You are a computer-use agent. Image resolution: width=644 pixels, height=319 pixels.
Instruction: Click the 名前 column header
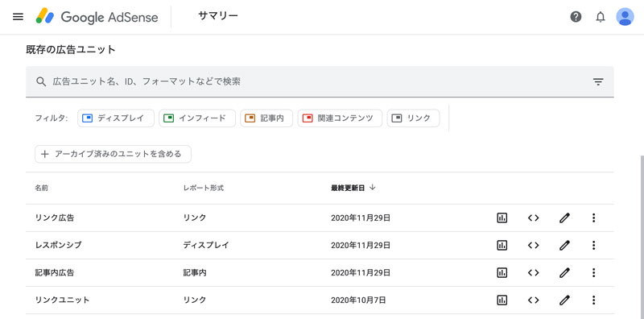click(x=42, y=188)
